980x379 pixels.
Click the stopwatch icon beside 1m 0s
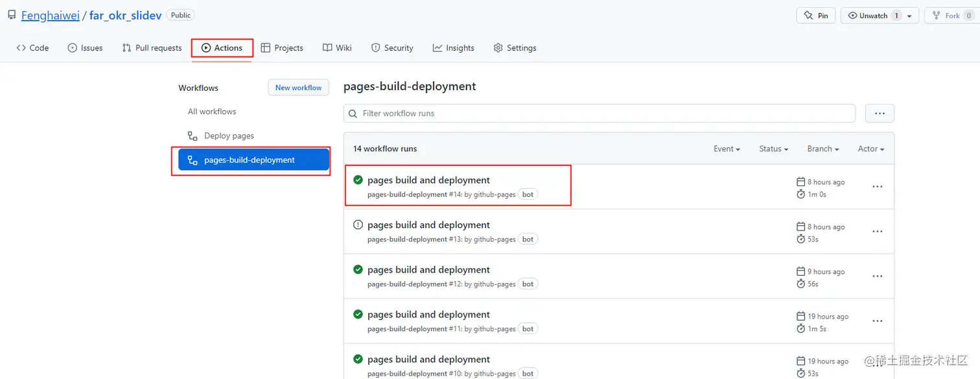click(800, 194)
